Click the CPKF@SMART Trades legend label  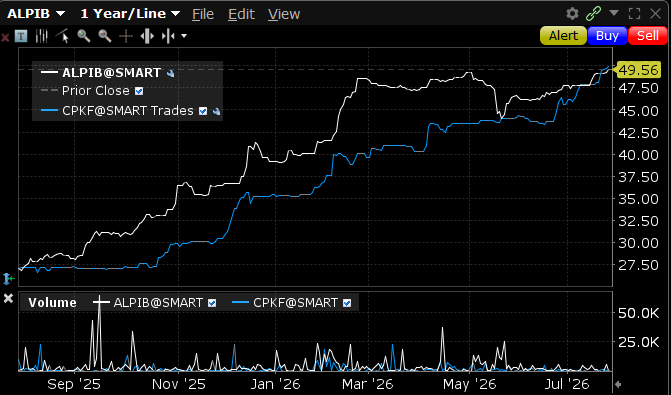point(128,111)
